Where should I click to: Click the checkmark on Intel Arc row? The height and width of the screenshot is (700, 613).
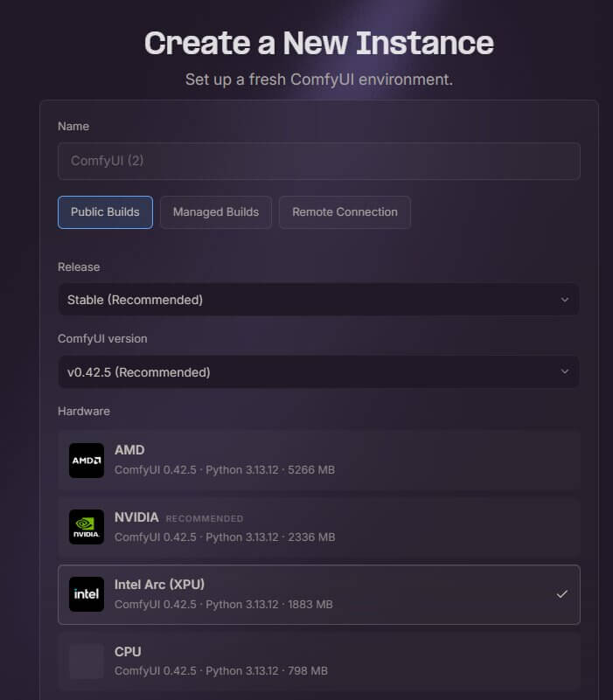[x=561, y=594]
